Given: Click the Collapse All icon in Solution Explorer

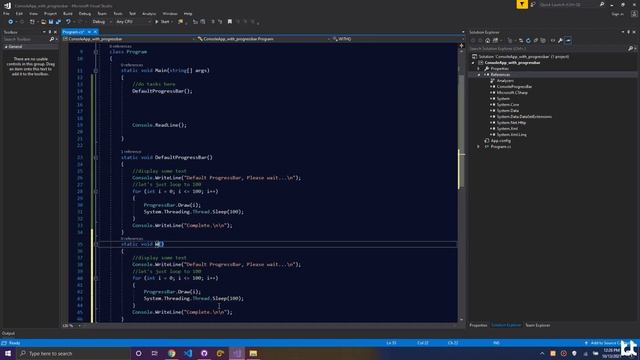Looking at the screenshot, I should pos(536,40).
